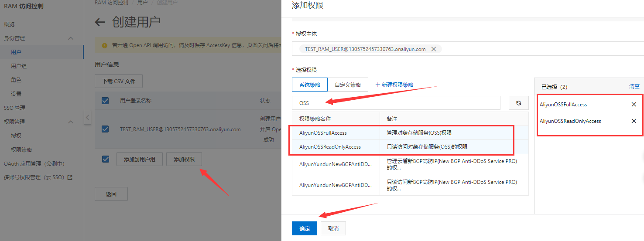Click the 添加权限 button
644x241 pixels.
click(x=184, y=160)
